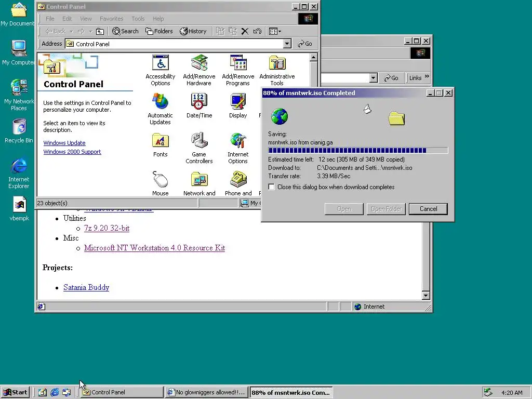532x399 pixels.
Task: Open the Tools menu
Action: (138, 19)
